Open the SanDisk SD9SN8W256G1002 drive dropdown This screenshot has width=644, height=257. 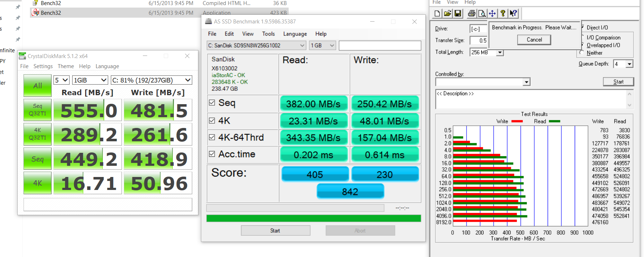257,45
